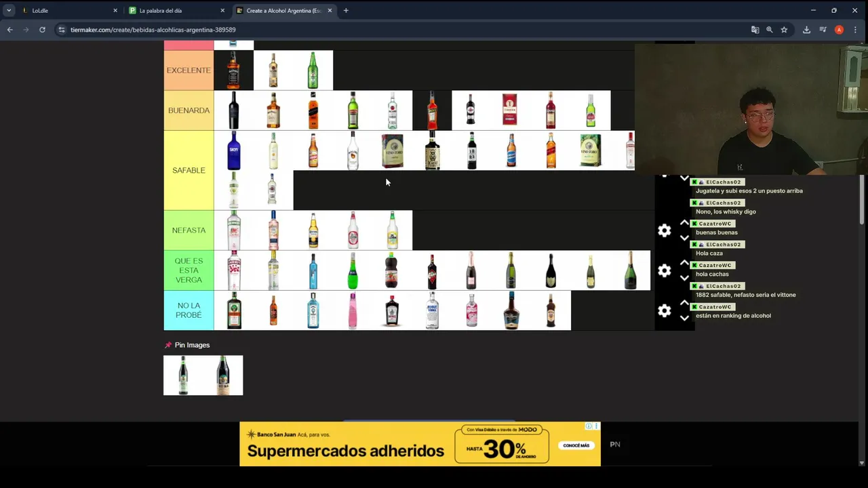868x488 pixels.
Task: Open the page zoom magnifier icon
Action: tap(770, 30)
